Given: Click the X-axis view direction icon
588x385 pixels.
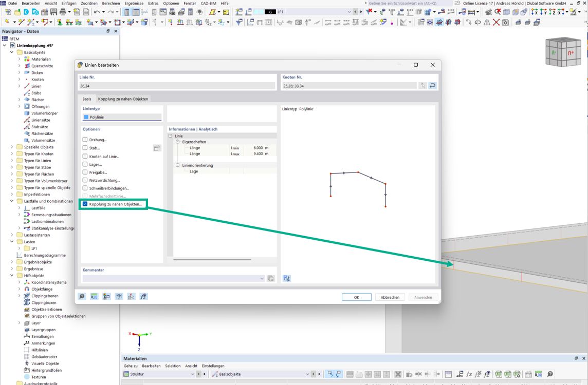Looking at the screenshot, I should pyautogui.click(x=535, y=12).
